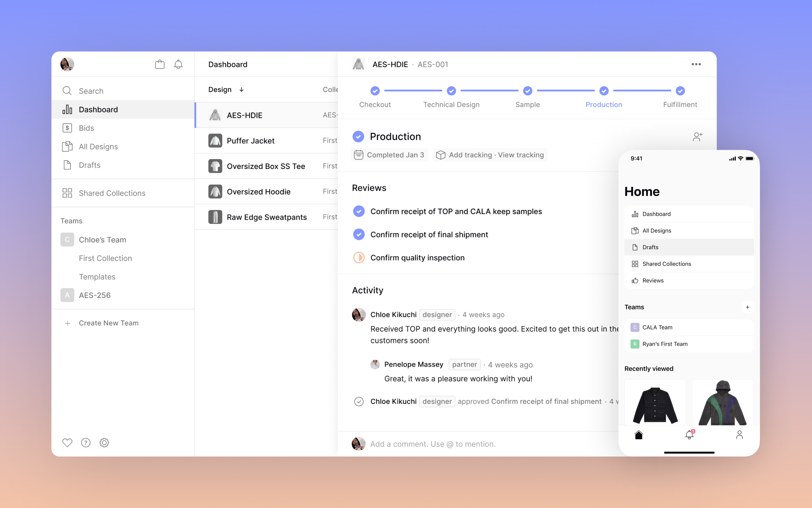Open Shared Collections in desktop sidebar

[112, 193]
